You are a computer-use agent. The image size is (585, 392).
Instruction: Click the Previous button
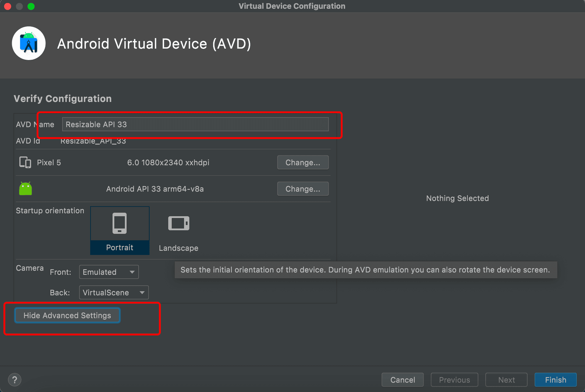click(454, 380)
